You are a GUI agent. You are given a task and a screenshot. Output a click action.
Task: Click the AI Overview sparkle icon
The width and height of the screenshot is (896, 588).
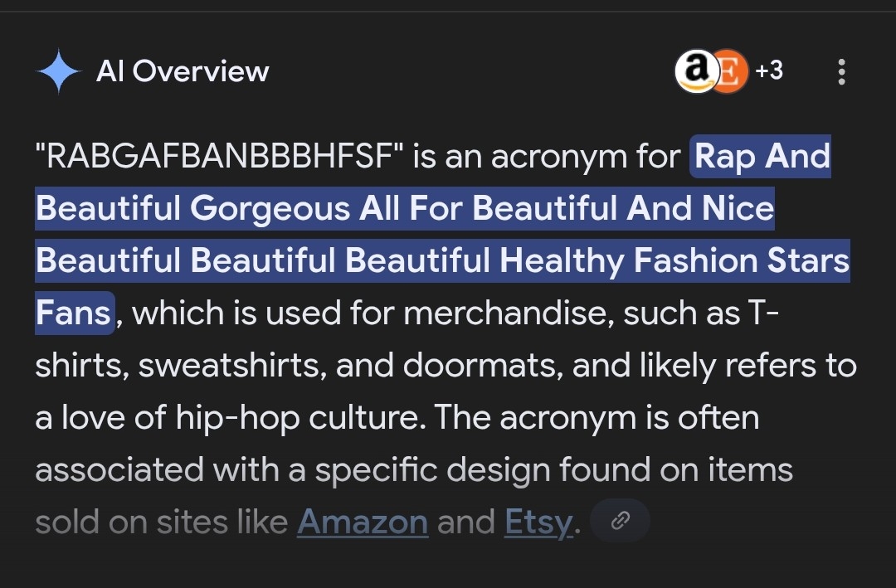click(x=59, y=72)
